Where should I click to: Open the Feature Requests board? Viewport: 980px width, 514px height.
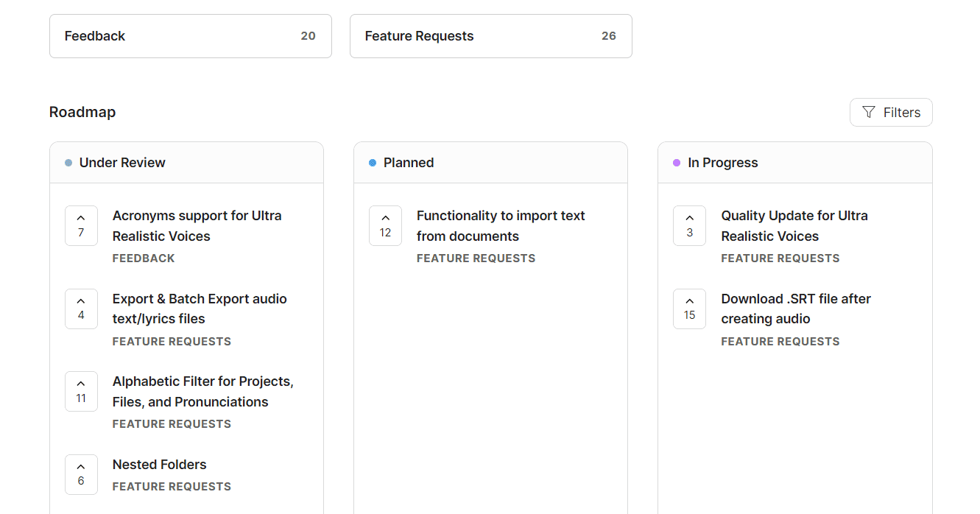(490, 36)
